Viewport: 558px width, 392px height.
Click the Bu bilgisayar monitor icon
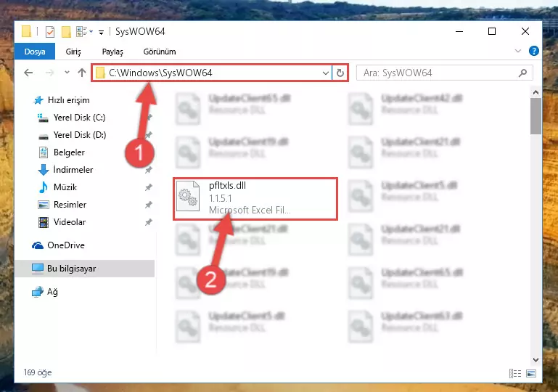(37, 269)
